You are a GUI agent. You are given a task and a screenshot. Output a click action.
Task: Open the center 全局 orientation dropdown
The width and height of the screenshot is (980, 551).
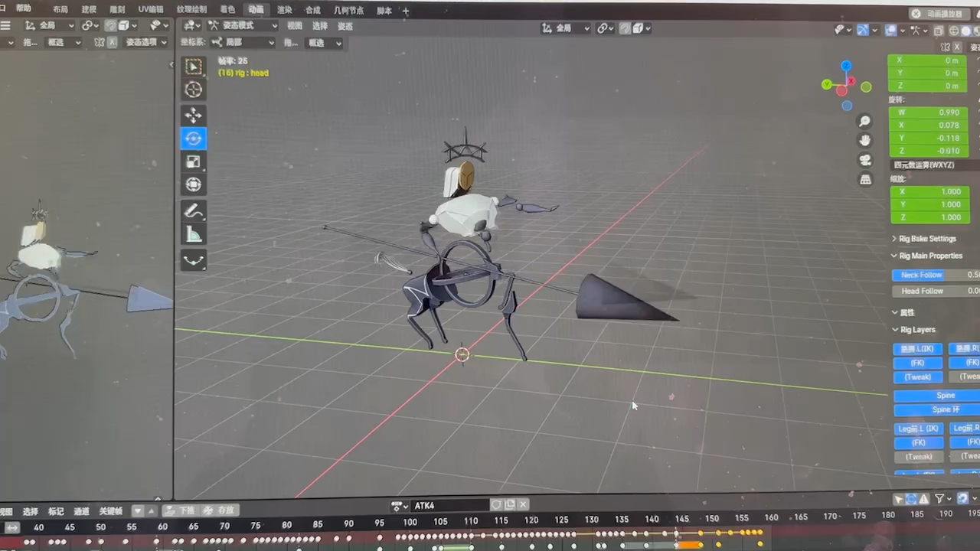click(566, 28)
